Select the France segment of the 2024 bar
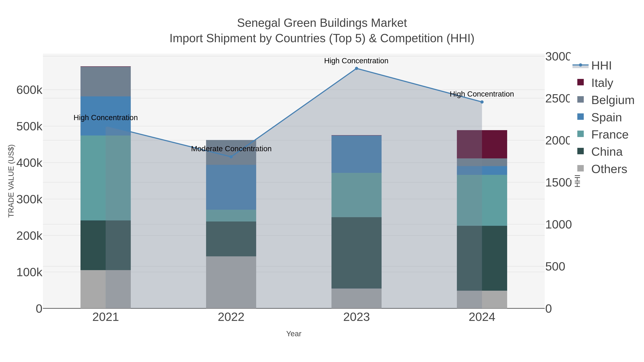The image size is (644, 362). click(x=482, y=201)
